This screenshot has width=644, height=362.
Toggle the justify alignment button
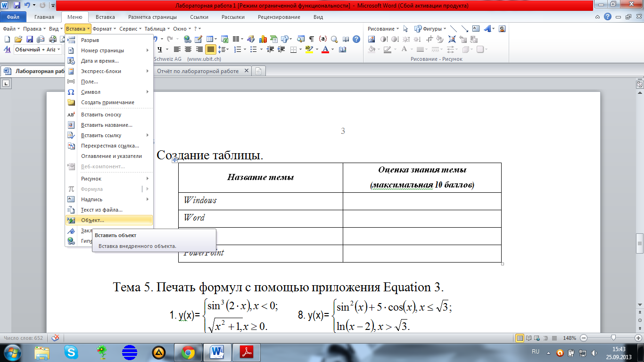click(210, 49)
